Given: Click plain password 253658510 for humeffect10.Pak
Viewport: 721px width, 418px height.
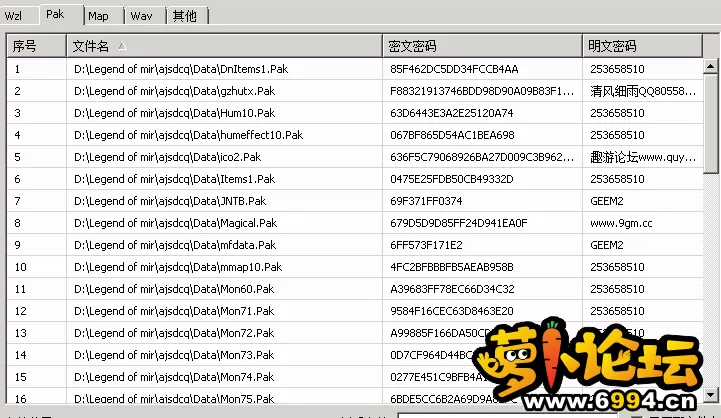Looking at the screenshot, I should tap(617, 135).
